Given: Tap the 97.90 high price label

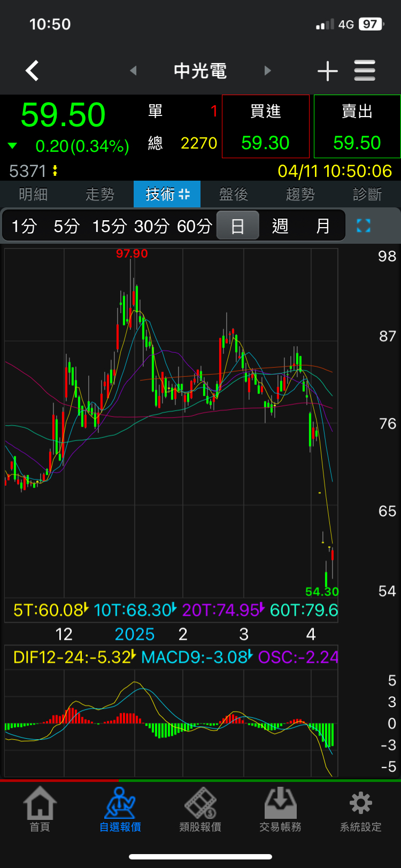Looking at the screenshot, I should [132, 253].
